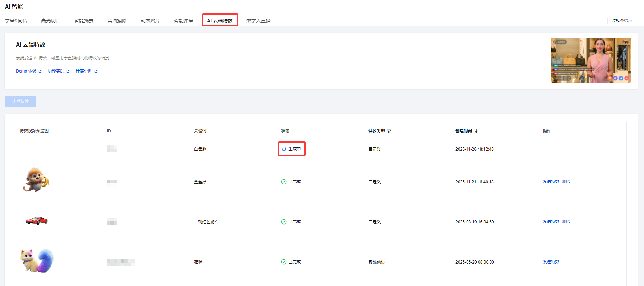This screenshot has height=286, width=644.
Task: Go to the 音画擦除 tab
Action: tap(117, 21)
